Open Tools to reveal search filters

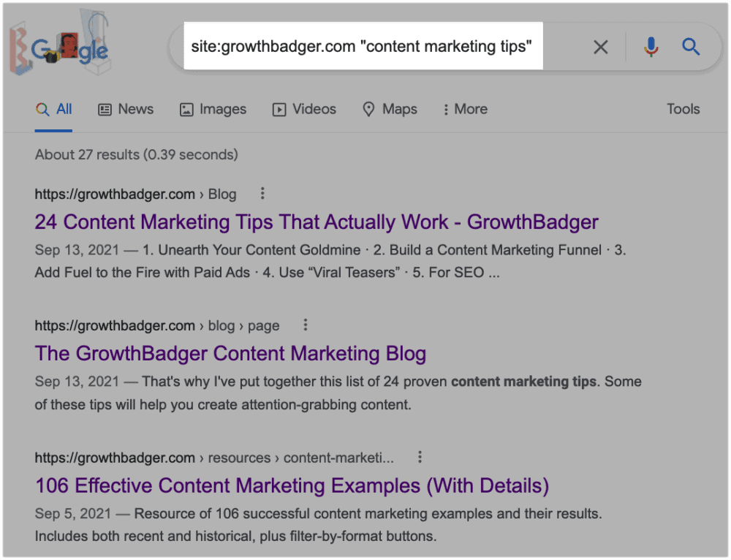pos(683,108)
